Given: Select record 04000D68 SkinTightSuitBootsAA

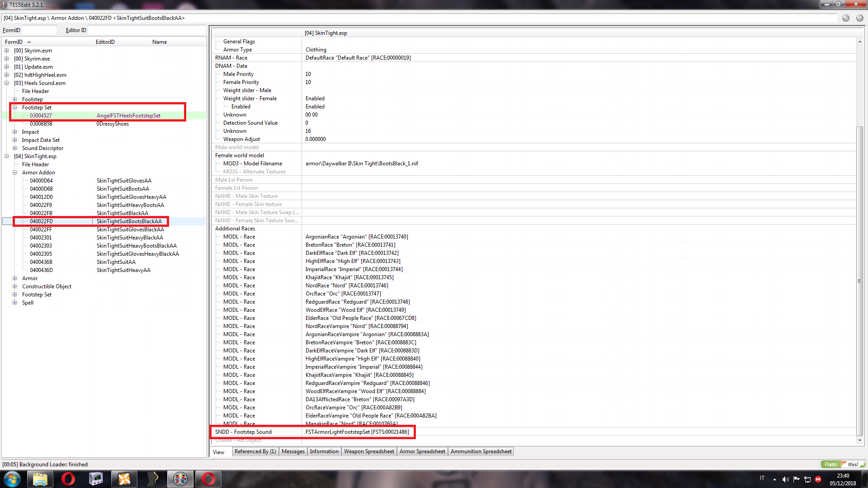Looking at the screenshot, I should coord(104,189).
